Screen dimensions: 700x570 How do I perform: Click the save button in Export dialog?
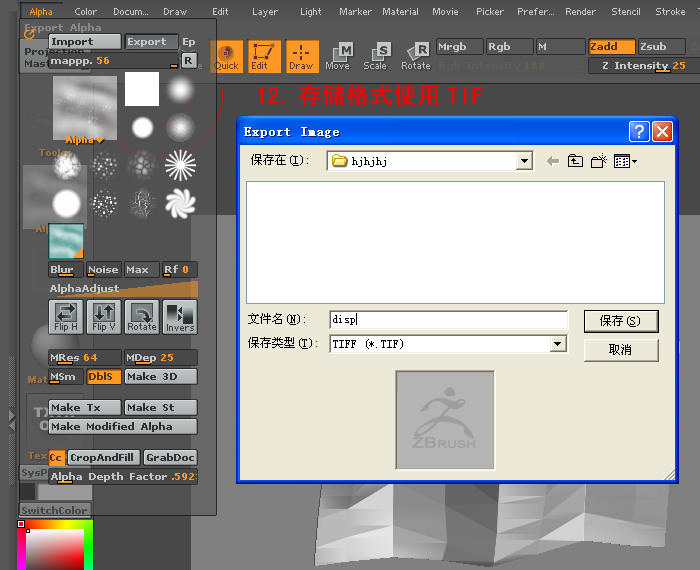621,321
